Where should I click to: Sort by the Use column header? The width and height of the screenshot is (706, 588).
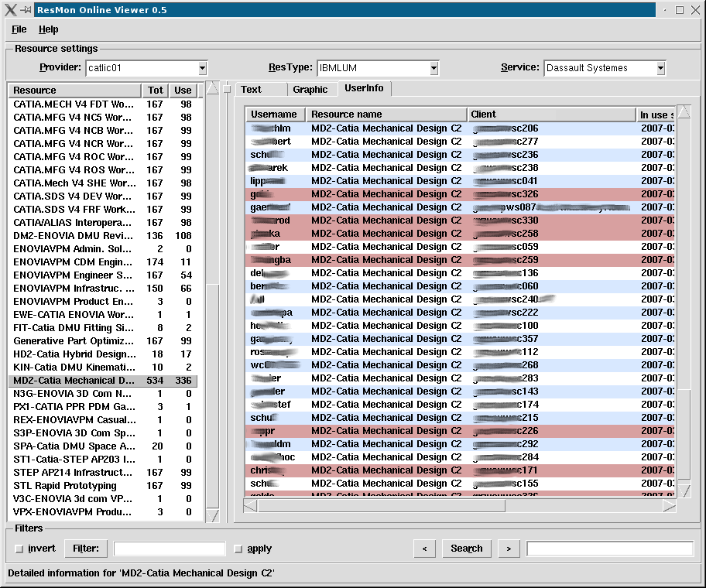click(x=183, y=91)
